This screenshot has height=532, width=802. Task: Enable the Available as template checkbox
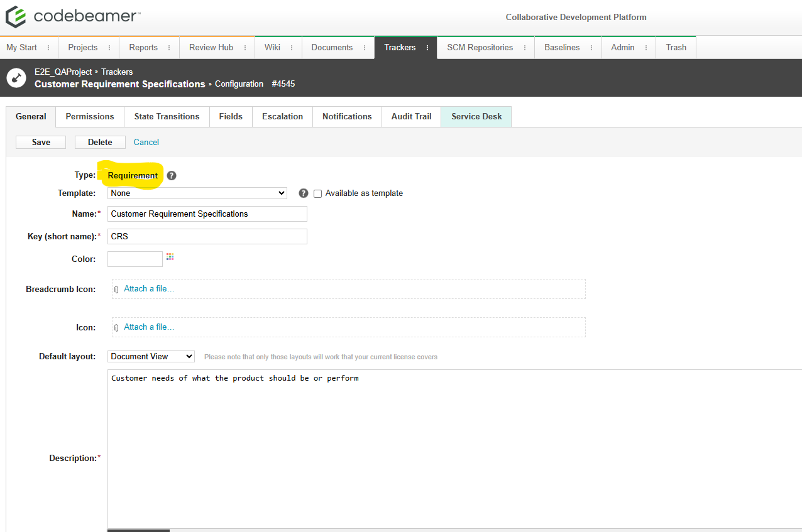[317, 193]
